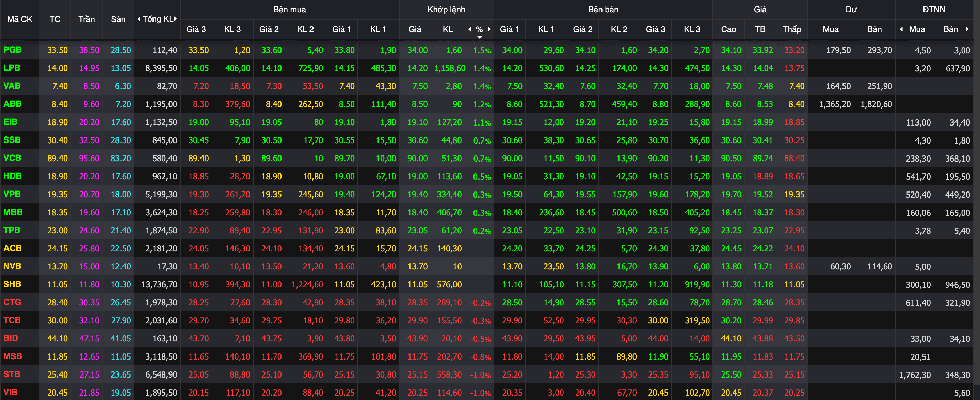Open the TPB stock symbol
The width and height of the screenshot is (980, 400).
point(12,230)
